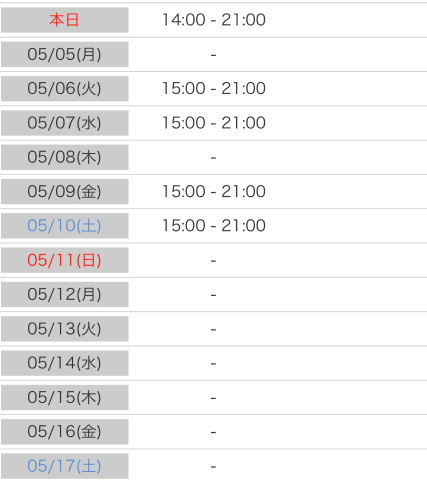Choose the 05/07(水) date cell
427x480 pixels.
(65, 123)
